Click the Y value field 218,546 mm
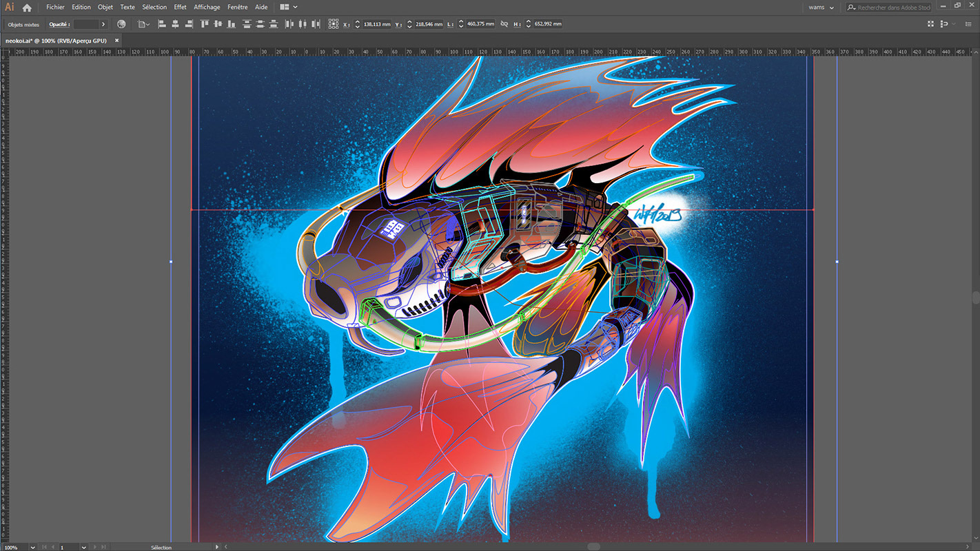Viewport: 980px width, 551px height. 429,24
